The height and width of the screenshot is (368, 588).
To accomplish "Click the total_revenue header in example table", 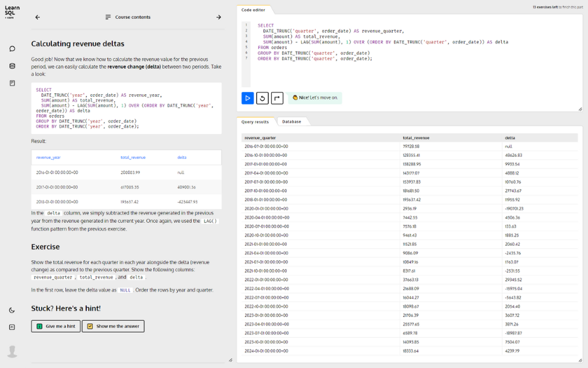I will click(x=133, y=158).
